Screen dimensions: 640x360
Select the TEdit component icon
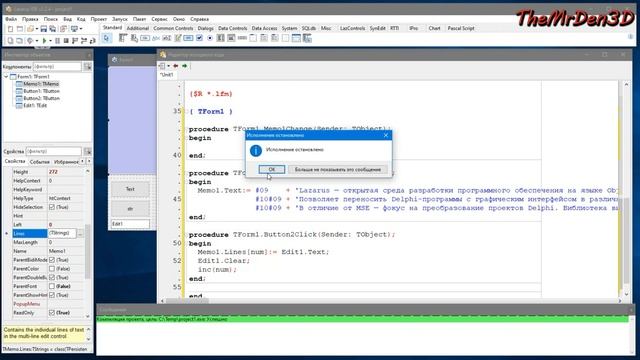point(167,38)
